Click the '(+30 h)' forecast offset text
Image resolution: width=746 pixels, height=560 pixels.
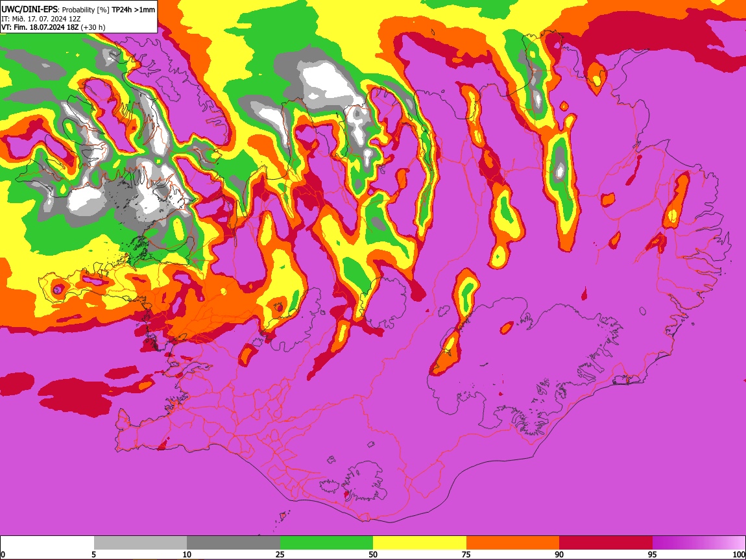[93, 27]
